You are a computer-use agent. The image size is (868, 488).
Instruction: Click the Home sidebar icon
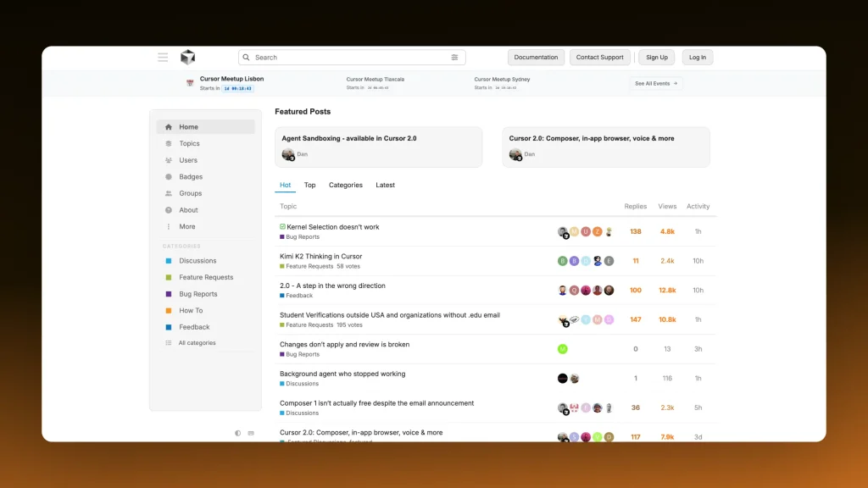[x=169, y=127]
